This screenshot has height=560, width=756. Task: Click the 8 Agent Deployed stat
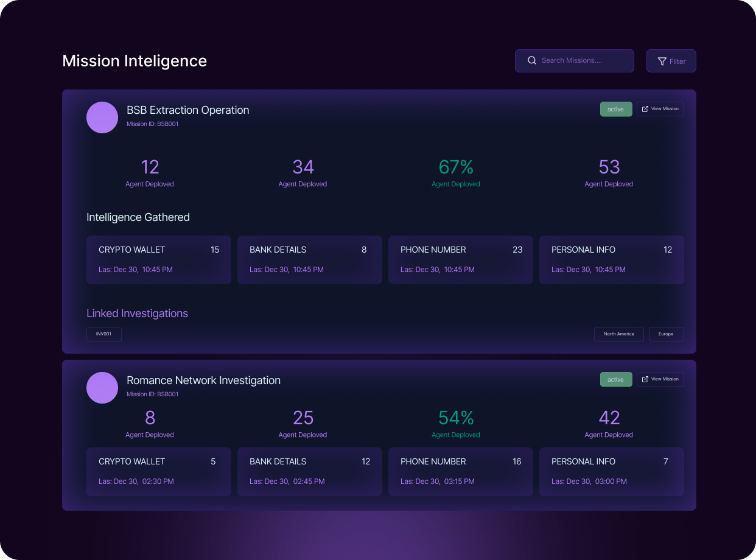coord(150,424)
